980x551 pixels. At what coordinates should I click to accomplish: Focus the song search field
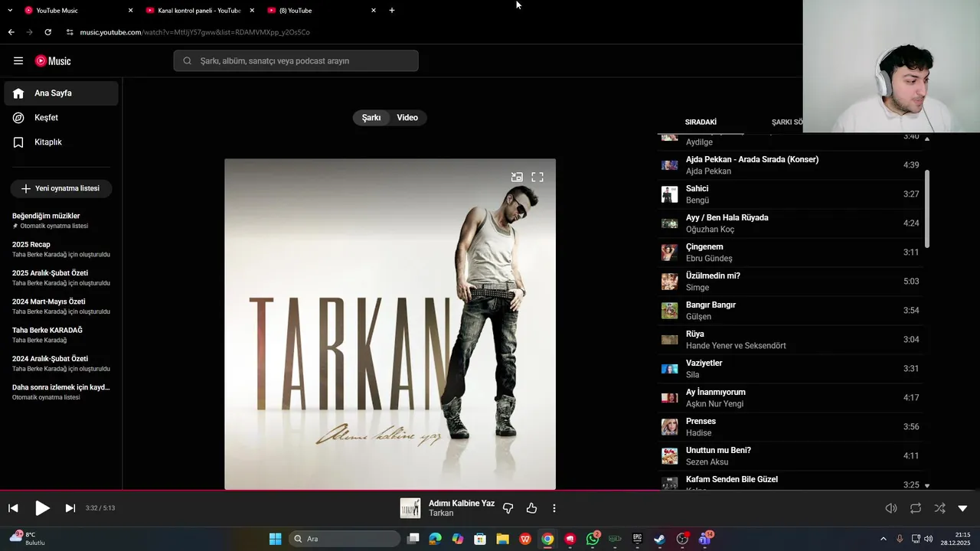tap(296, 61)
